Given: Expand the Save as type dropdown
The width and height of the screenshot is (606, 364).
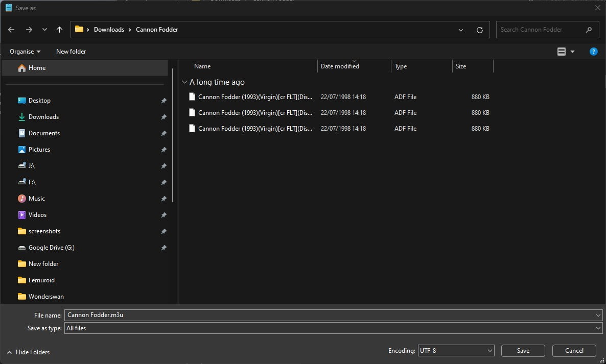Looking at the screenshot, I should [598, 328].
